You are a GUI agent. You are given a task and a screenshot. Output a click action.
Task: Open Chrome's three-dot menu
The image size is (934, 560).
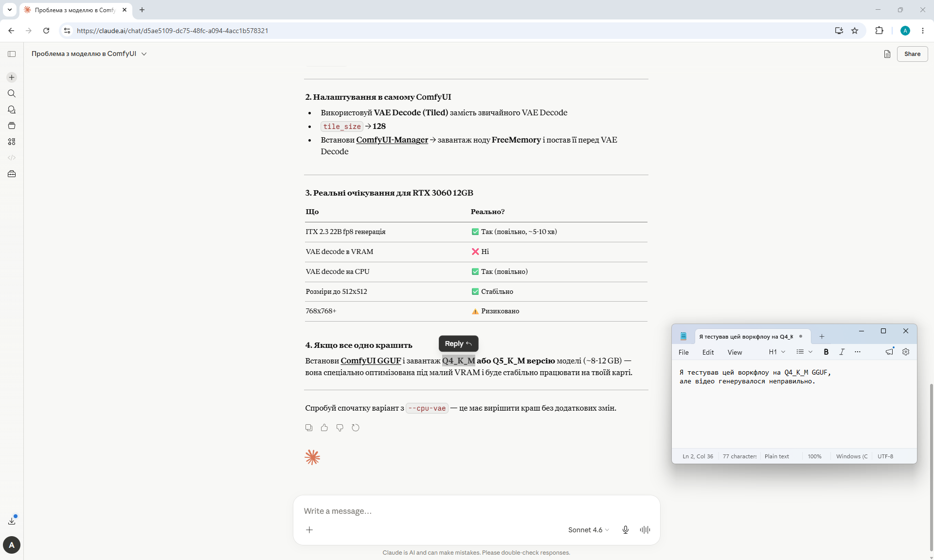pyautogui.click(x=923, y=31)
